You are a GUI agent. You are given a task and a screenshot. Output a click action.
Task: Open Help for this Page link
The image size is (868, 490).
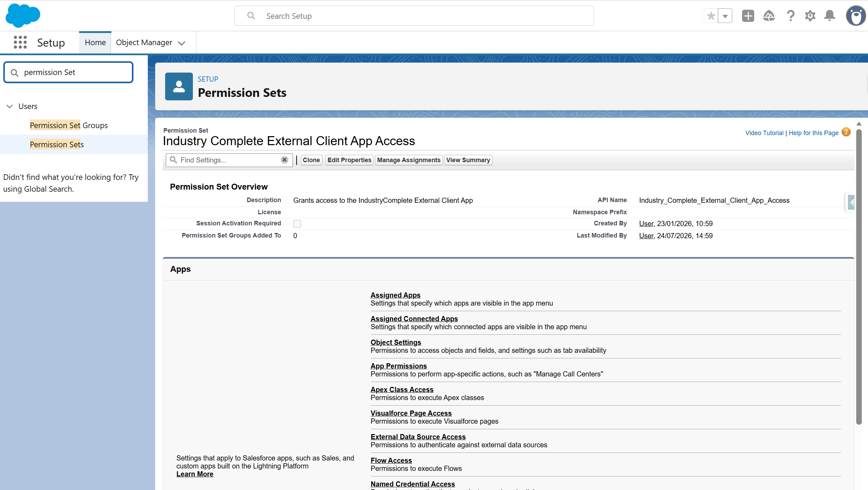point(814,133)
